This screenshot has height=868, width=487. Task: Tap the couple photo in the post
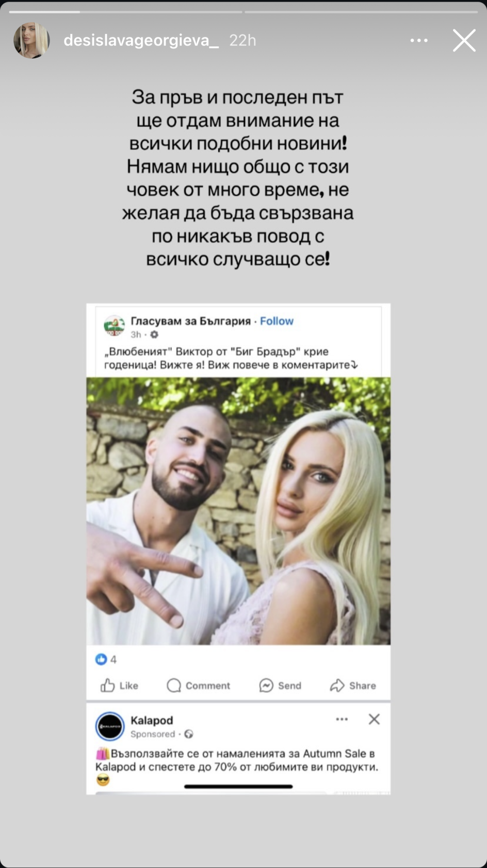[x=238, y=511]
